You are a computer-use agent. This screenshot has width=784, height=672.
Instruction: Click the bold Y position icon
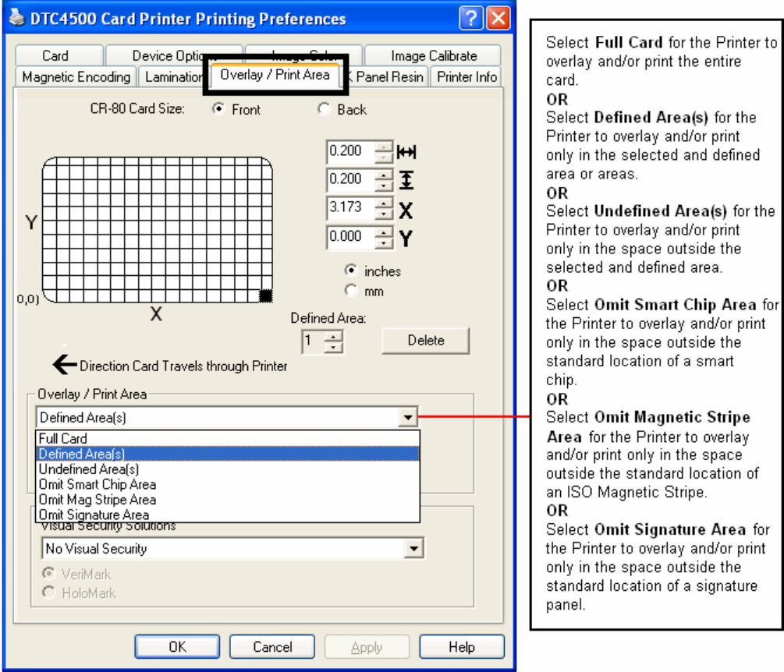[x=406, y=239]
